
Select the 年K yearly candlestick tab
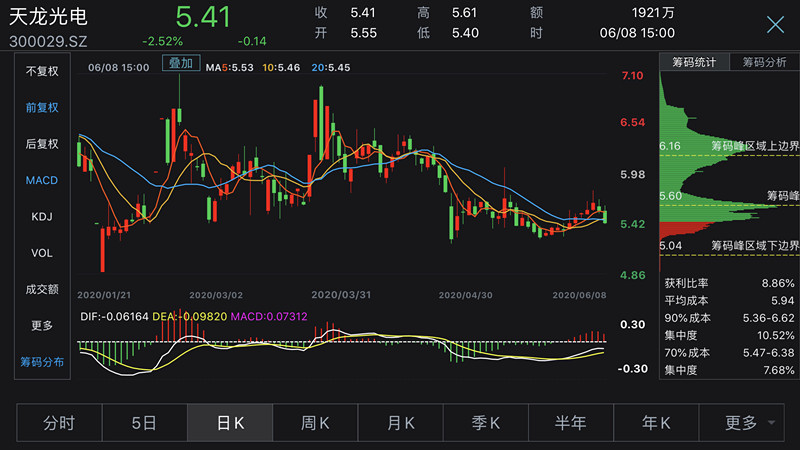(x=655, y=422)
